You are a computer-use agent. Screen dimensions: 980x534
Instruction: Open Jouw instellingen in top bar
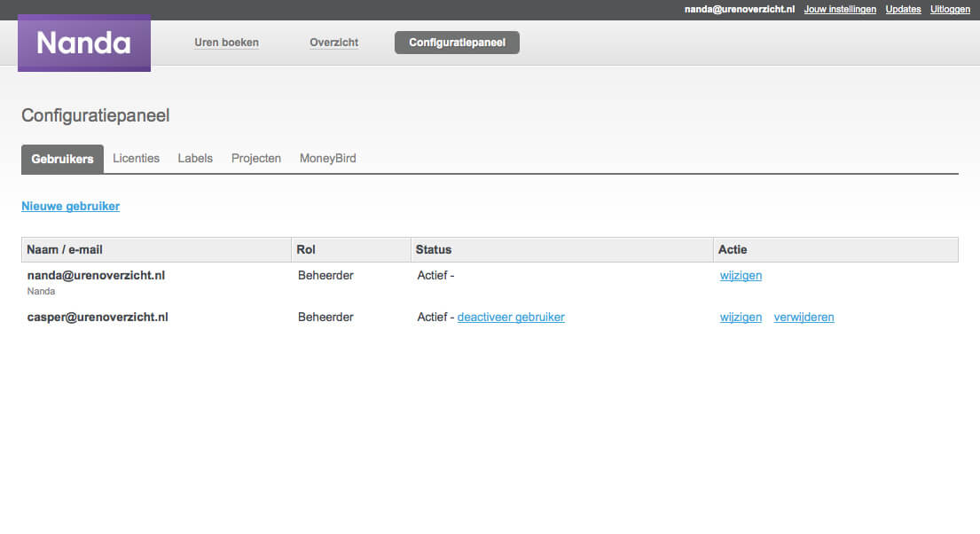pyautogui.click(x=839, y=10)
